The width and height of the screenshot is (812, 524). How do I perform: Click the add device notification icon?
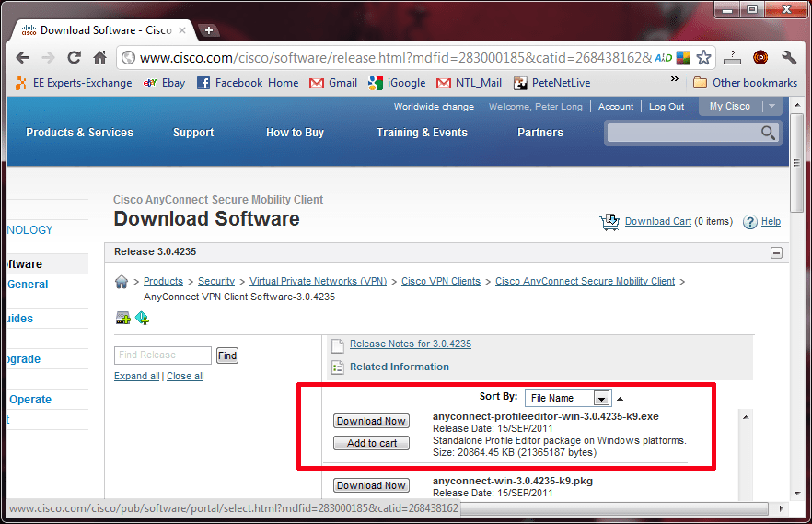tap(123, 318)
